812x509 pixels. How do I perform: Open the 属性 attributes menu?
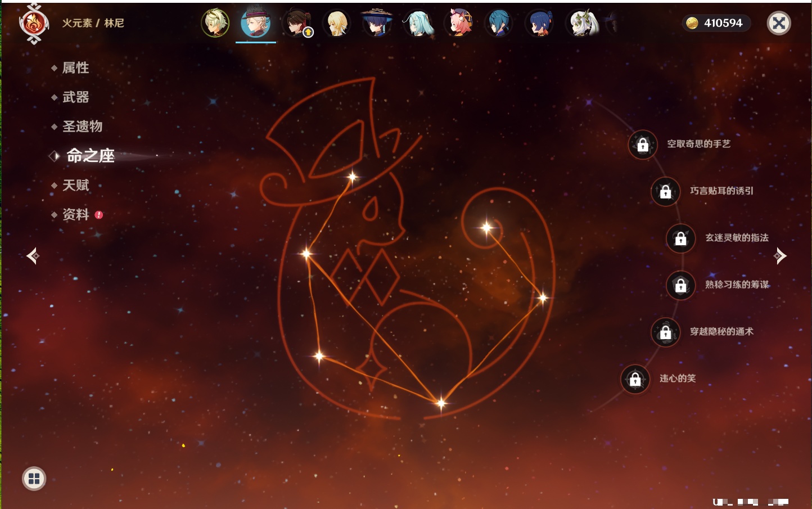tap(75, 68)
